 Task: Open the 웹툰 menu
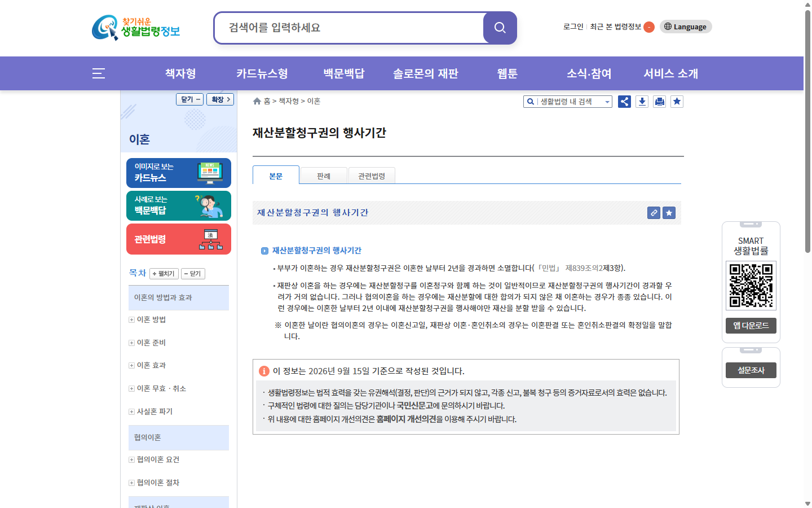(507, 73)
